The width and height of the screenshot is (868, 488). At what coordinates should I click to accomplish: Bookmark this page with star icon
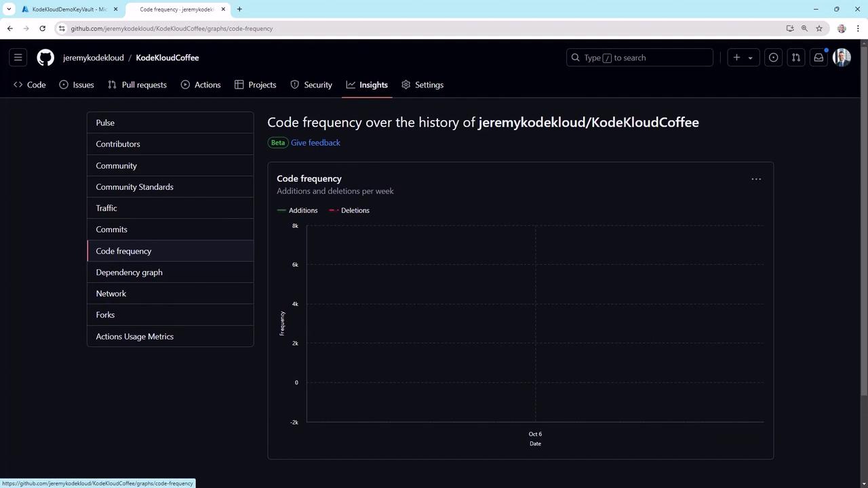coord(819,28)
